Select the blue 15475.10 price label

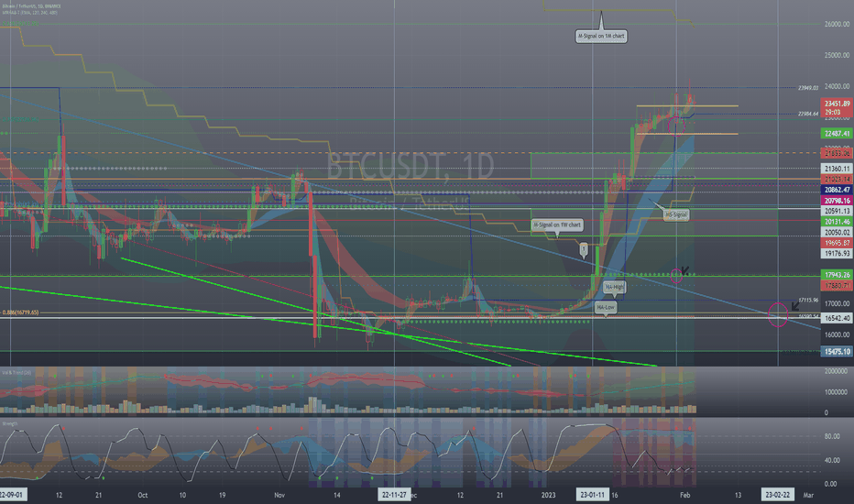click(x=837, y=352)
